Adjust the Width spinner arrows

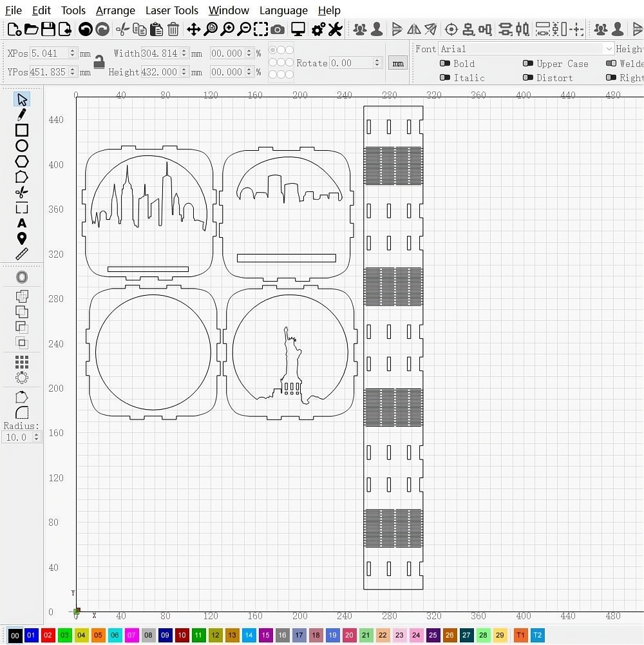[184, 53]
